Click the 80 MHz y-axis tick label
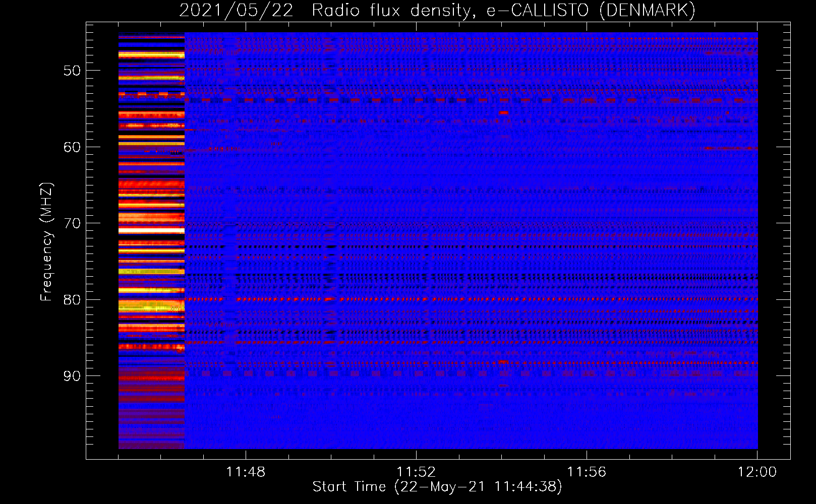The image size is (816, 504). (x=72, y=299)
